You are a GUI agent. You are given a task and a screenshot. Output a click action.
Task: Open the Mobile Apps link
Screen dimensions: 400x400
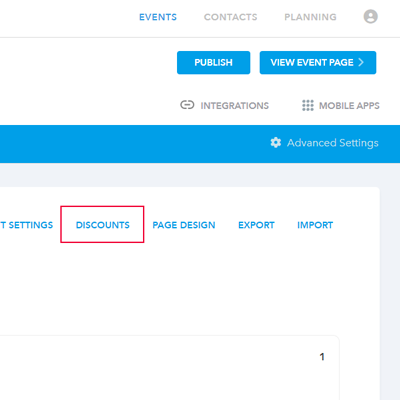coord(349,106)
